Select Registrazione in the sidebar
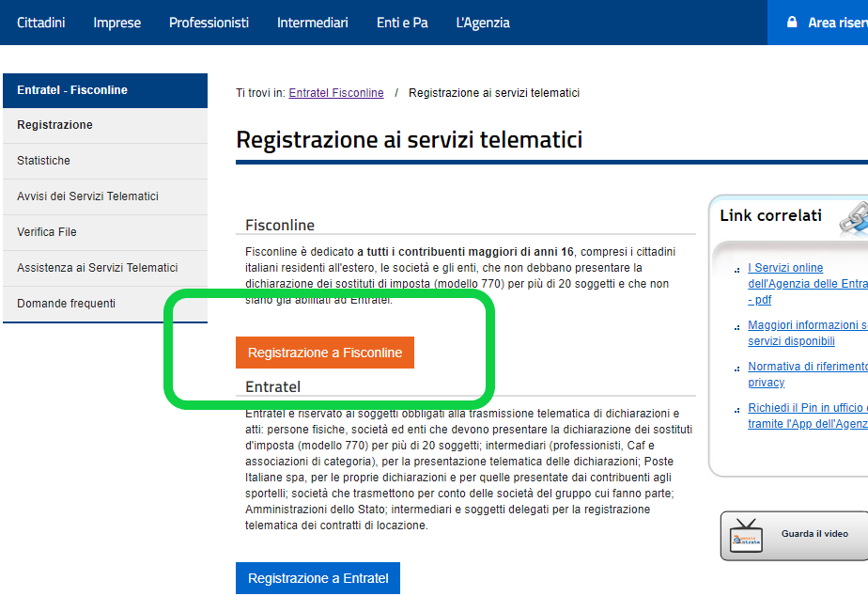 click(x=105, y=125)
